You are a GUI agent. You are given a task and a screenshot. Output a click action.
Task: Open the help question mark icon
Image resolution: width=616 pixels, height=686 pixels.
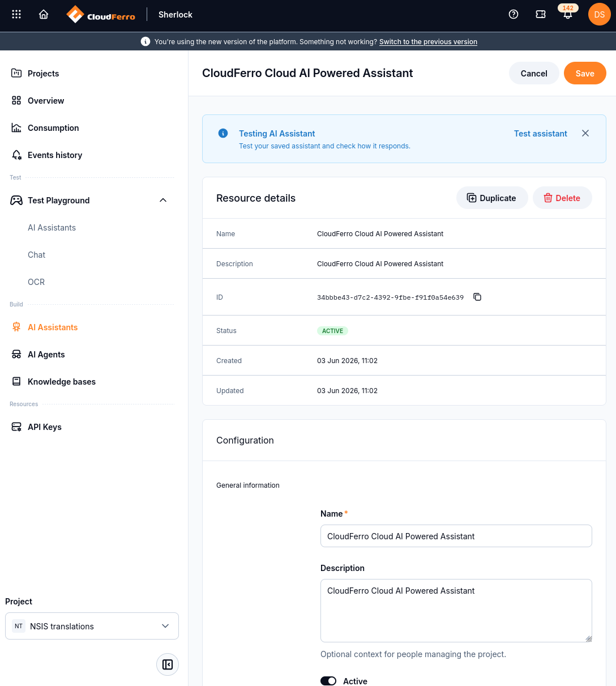click(x=514, y=15)
